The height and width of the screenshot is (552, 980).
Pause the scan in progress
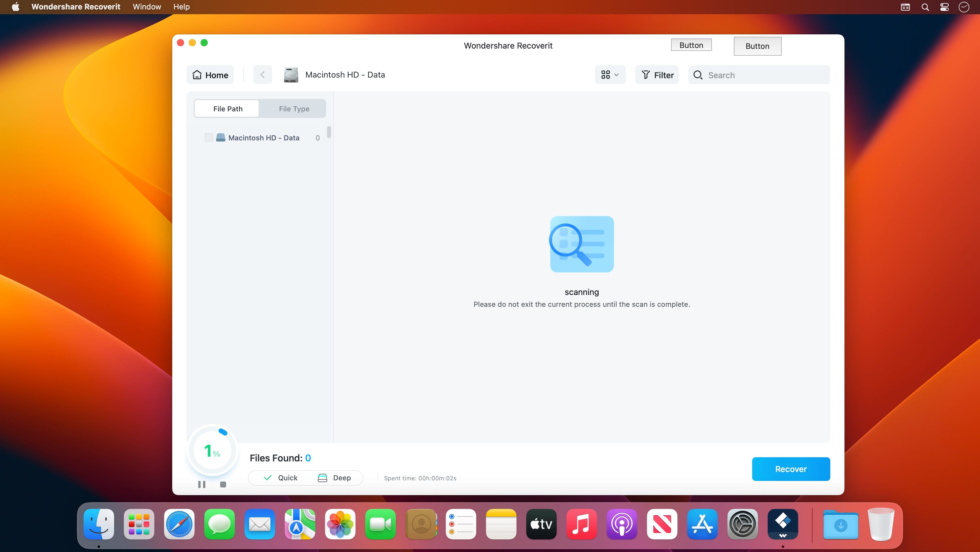(202, 484)
